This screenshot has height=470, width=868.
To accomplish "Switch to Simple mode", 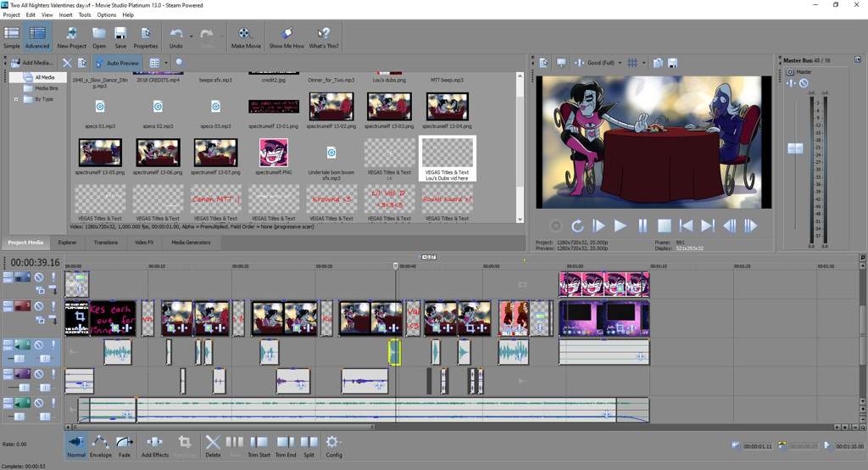I will (12, 37).
